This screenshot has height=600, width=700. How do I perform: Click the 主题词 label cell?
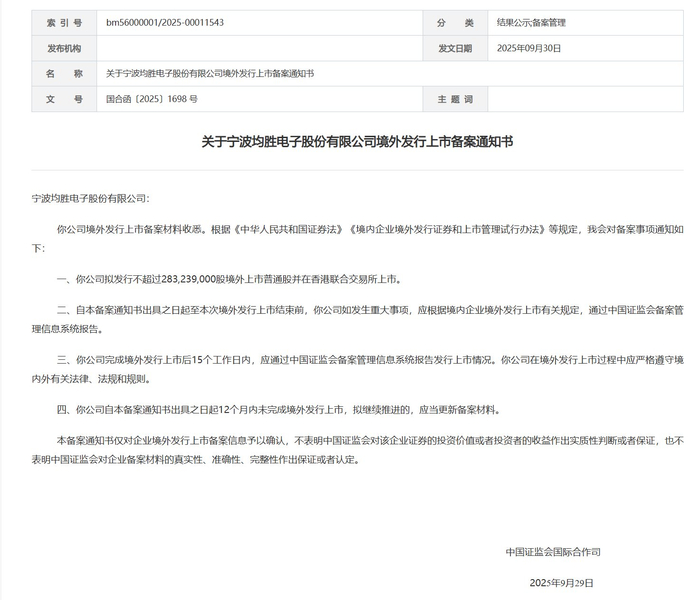(455, 99)
